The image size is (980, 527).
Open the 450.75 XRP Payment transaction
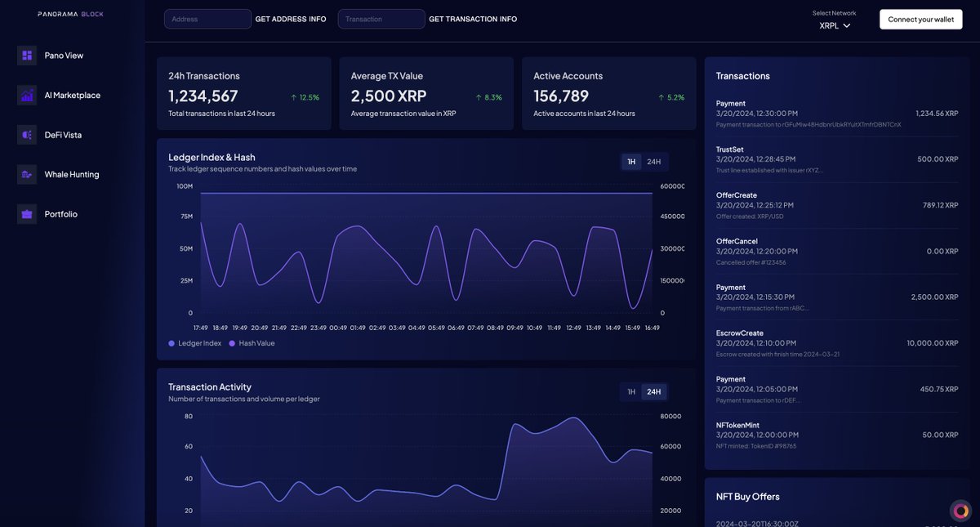837,389
